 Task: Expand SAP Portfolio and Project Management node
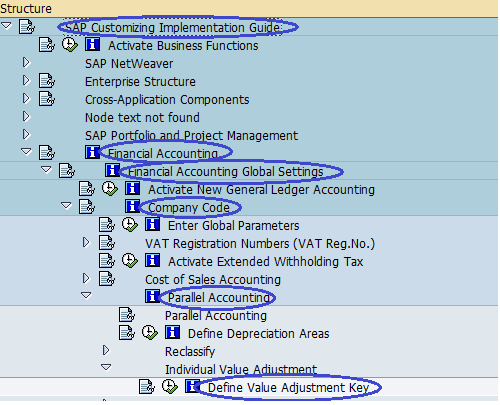26,134
